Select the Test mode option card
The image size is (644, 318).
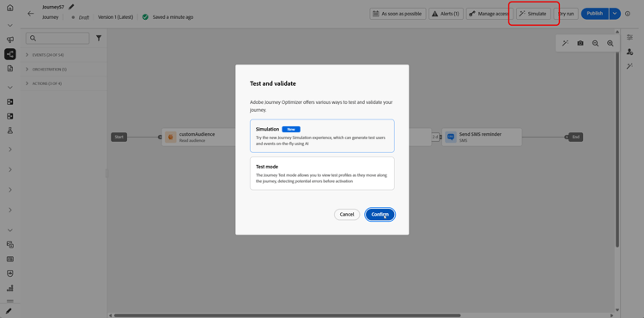point(322,174)
